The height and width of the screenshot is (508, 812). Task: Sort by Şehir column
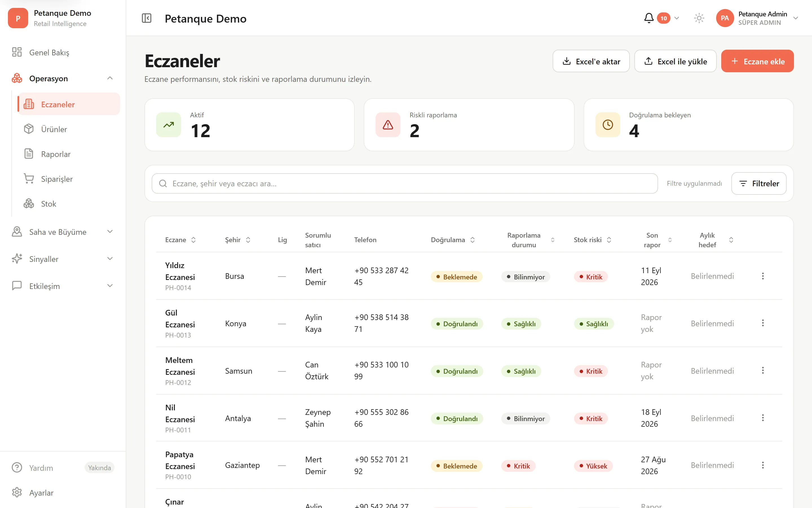[x=238, y=240]
